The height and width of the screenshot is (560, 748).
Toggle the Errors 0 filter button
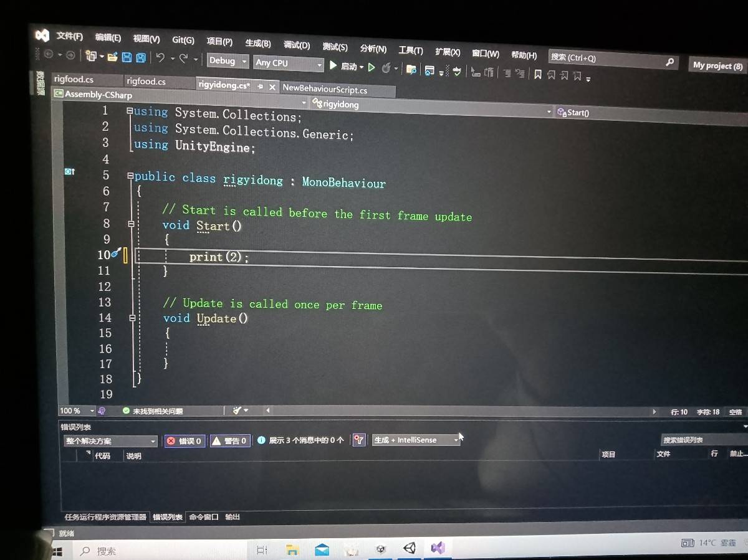coord(184,441)
